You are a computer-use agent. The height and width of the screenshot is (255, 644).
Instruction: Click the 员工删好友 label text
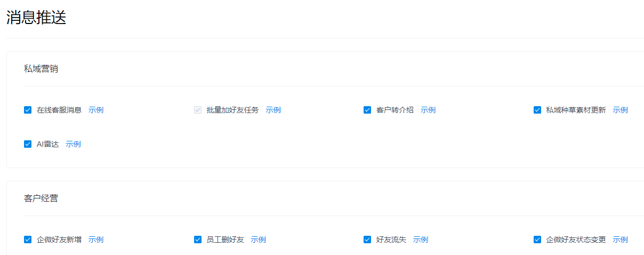(x=226, y=240)
